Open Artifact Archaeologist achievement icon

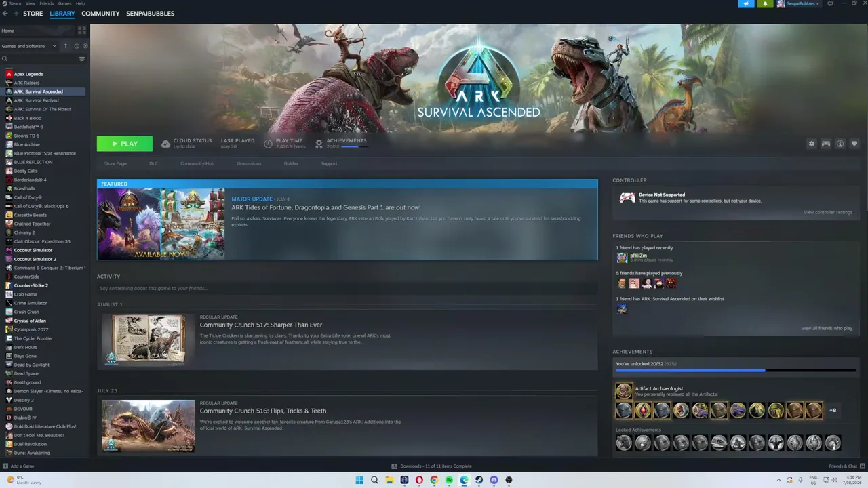pyautogui.click(x=624, y=391)
